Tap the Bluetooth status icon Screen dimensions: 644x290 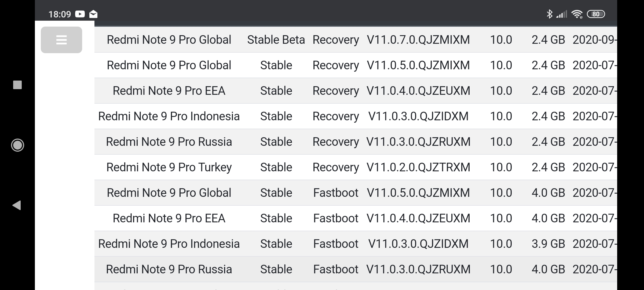coord(549,14)
